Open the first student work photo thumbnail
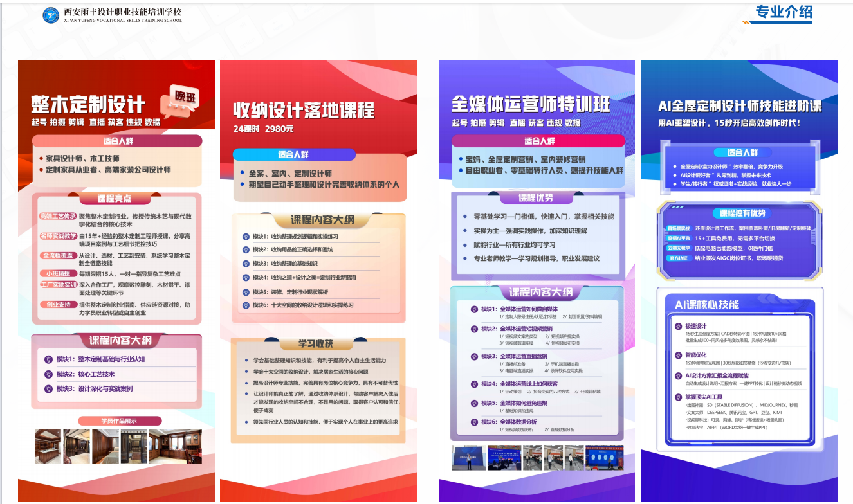Viewport: 853px width, 504px height. 48,446
